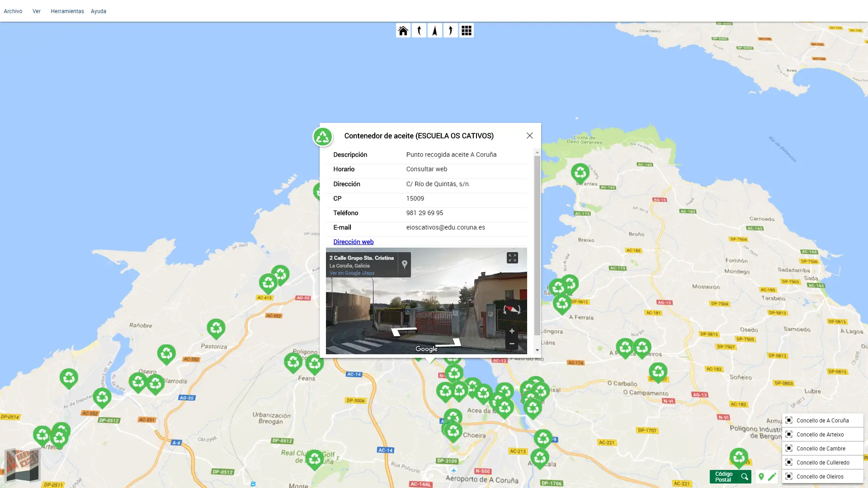Select Concello de Oleiros
Screen dimensions: 868x488
coord(822,476)
